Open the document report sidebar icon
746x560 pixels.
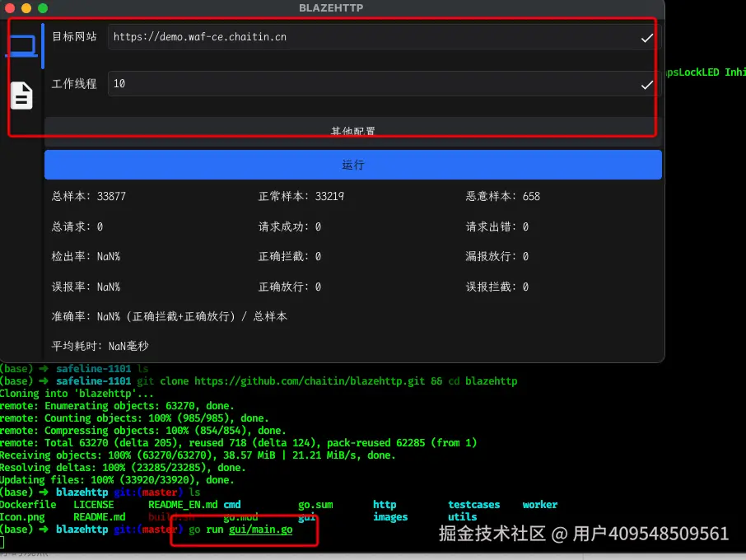coord(21,96)
